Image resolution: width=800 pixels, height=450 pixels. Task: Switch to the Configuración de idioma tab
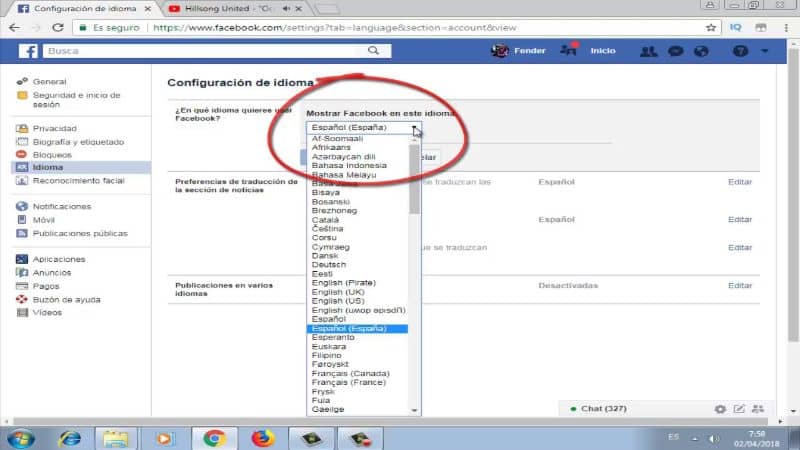pos(85,9)
